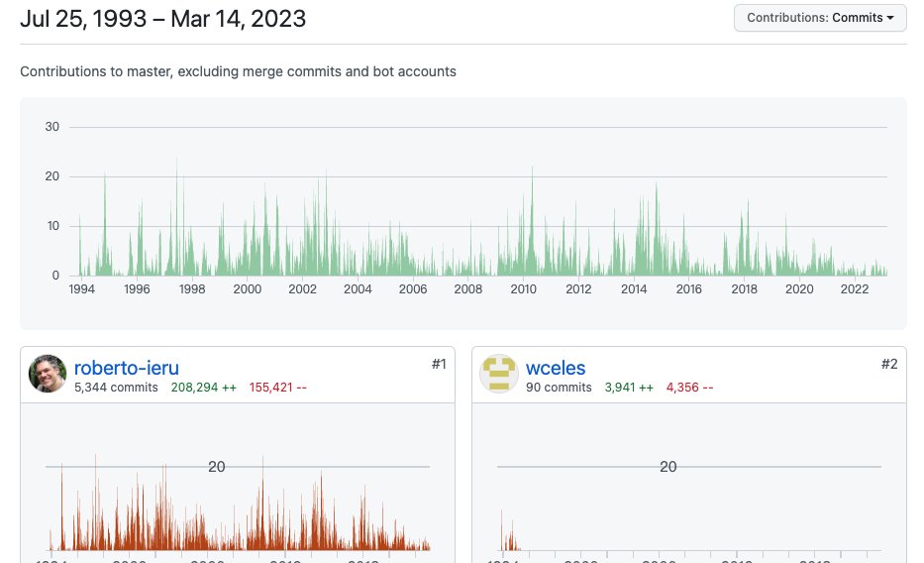Click the 20 gridline label in roberto-ieru chart
The width and height of the screenshot is (924, 563).
tap(216, 467)
